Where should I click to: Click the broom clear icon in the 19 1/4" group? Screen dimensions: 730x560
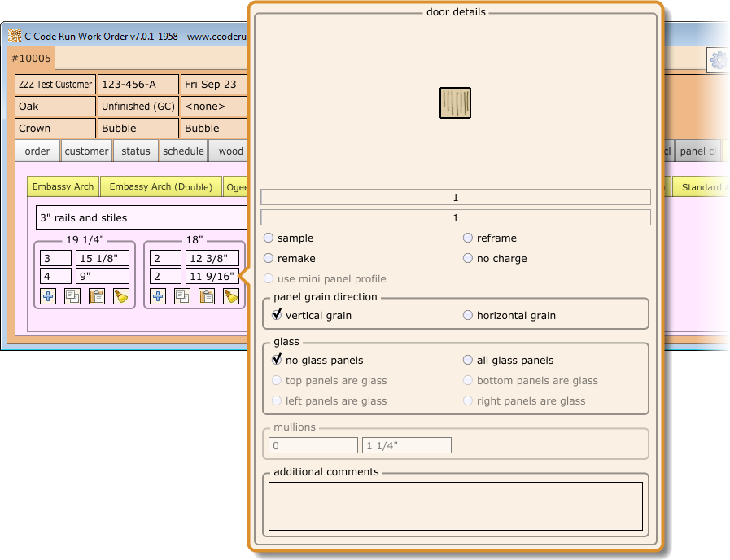[x=121, y=297]
